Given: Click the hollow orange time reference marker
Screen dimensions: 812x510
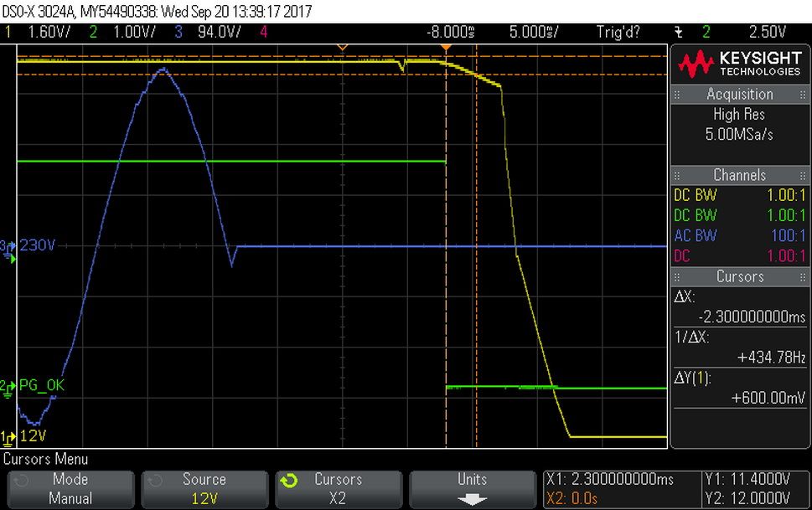Looking at the screenshot, I should click(342, 48).
